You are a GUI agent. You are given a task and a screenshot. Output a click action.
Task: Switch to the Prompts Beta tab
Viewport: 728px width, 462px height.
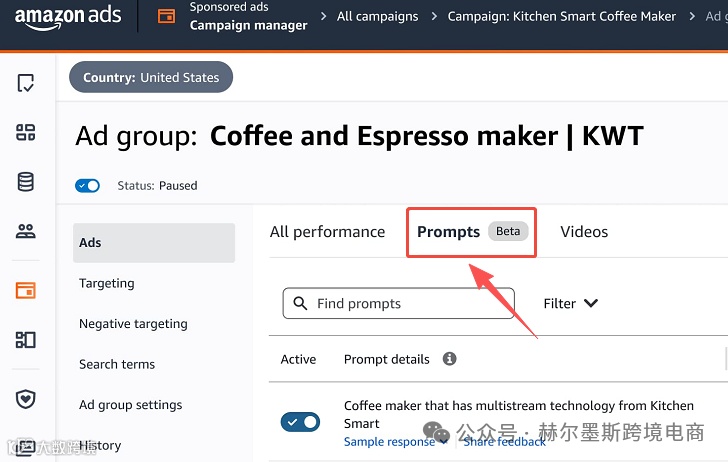(x=472, y=232)
